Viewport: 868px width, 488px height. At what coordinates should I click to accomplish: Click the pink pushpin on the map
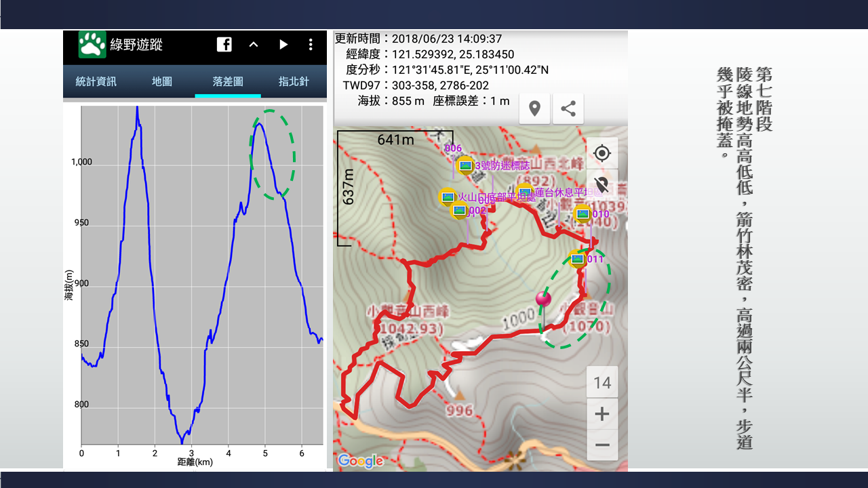pos(543,299)
